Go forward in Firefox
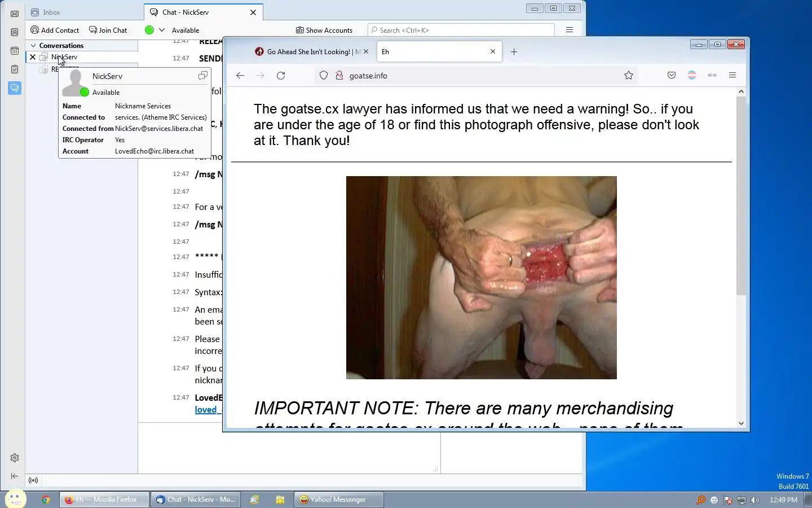812x508 pixels. (x=261, y=75)
